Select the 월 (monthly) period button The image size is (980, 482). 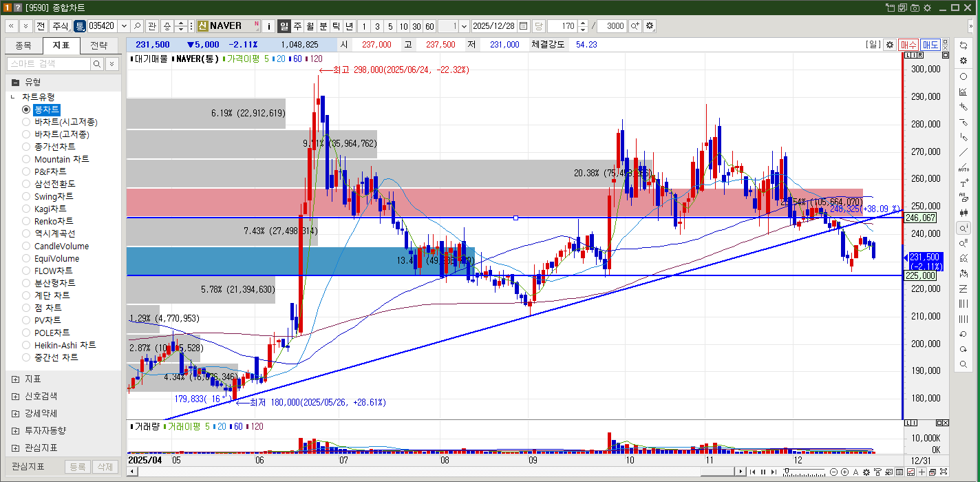(310, 26)
